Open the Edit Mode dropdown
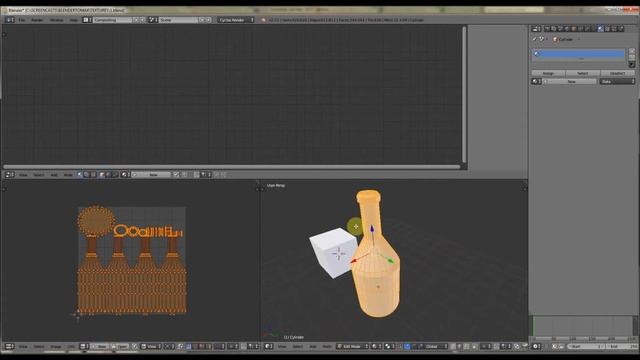Viewport: 640px width, 360px height. tap(353, 346)
